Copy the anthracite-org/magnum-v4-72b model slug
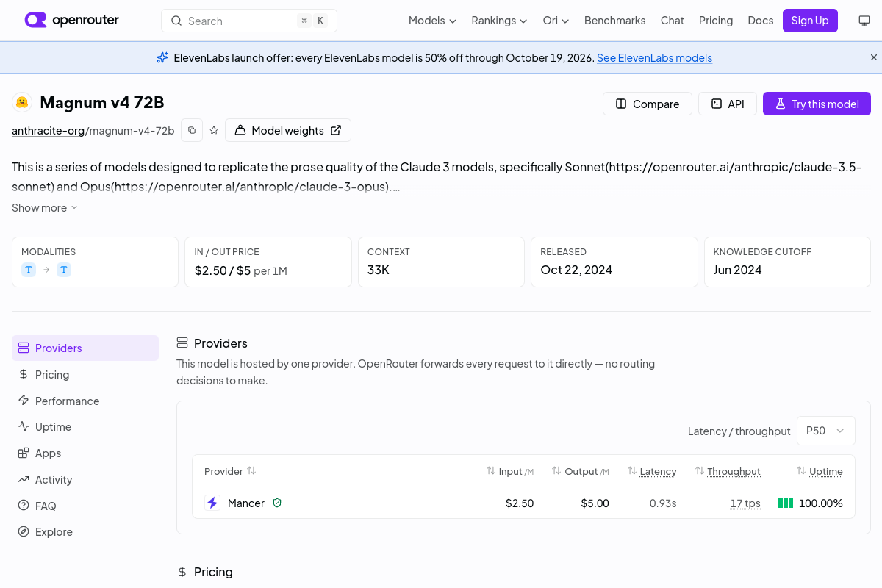882x588 pixels. 192,130
